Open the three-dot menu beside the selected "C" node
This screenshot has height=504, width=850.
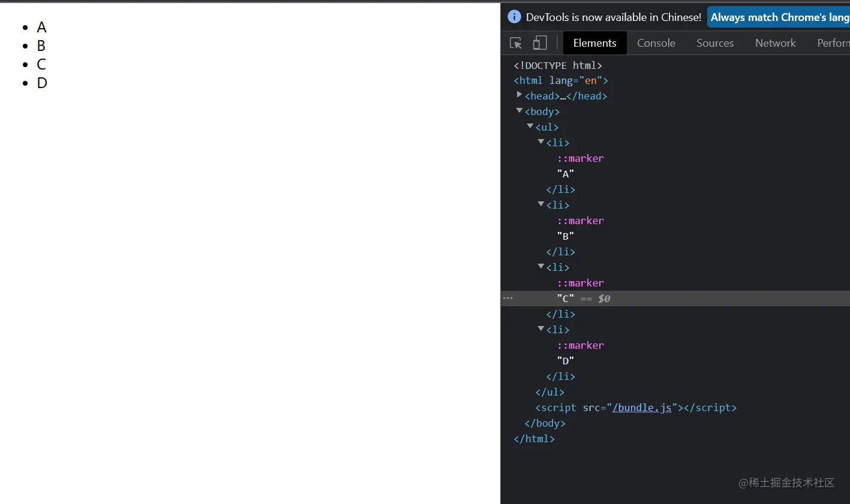(x=508, y=298)
